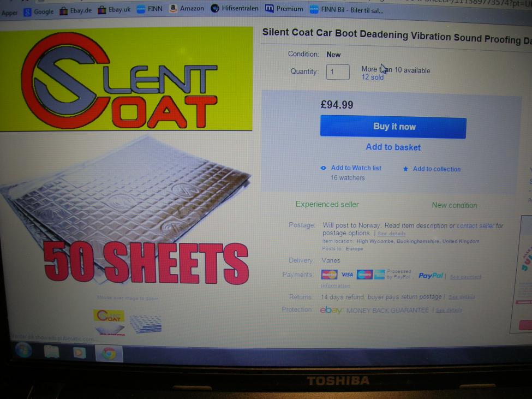Open the Ebay.uk bookmark
Viewport: 532px width, 399px height.
[114, 10]
